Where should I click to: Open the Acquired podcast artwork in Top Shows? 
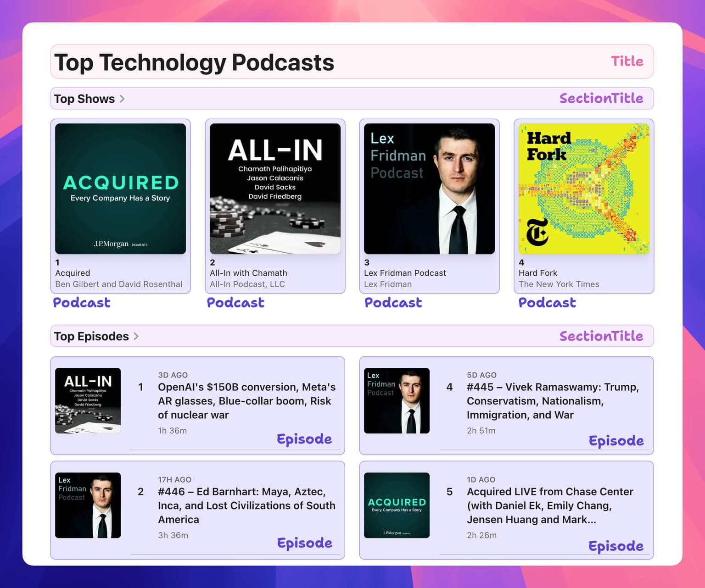pyautogui.click(x=120, y=189)
